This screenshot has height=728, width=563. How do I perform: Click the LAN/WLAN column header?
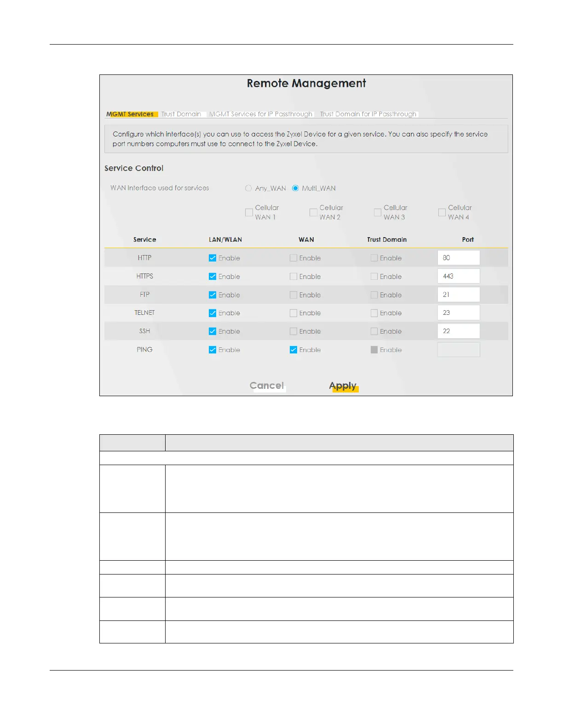225,239
